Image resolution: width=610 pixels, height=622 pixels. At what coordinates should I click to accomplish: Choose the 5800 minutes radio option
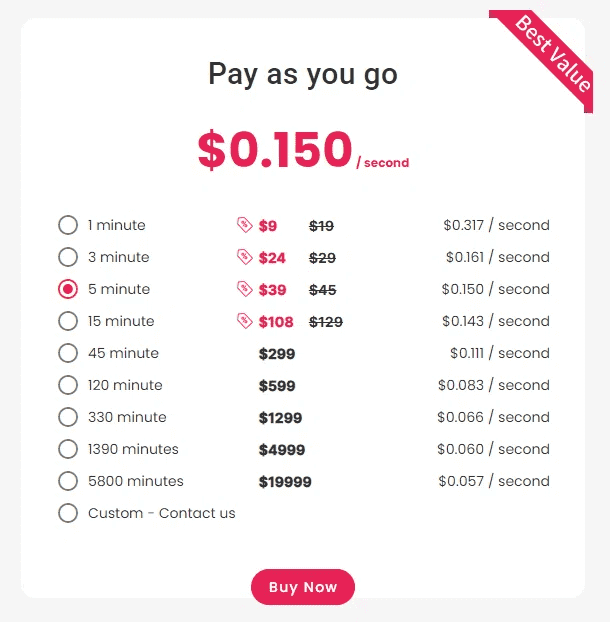(x=68, y=481)
